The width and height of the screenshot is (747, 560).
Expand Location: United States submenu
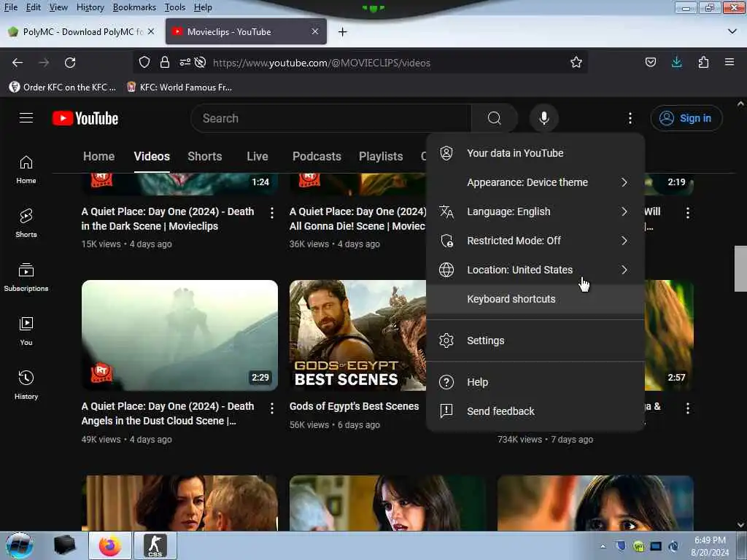(535, 270)
